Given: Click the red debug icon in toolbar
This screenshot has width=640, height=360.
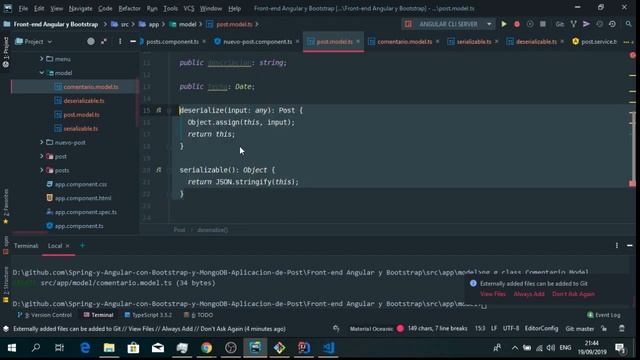Looking at the screenshot, I should point(517,24).
